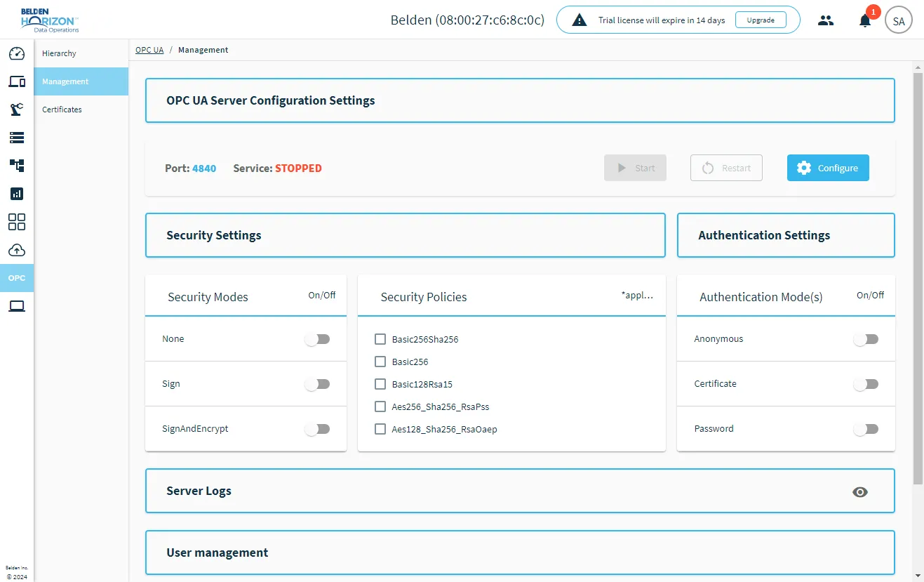Toggle the SignAndEncrypt security mode switch
This screenshot has height=582, width=924.
pyautogui.click(x=317, y=429)
